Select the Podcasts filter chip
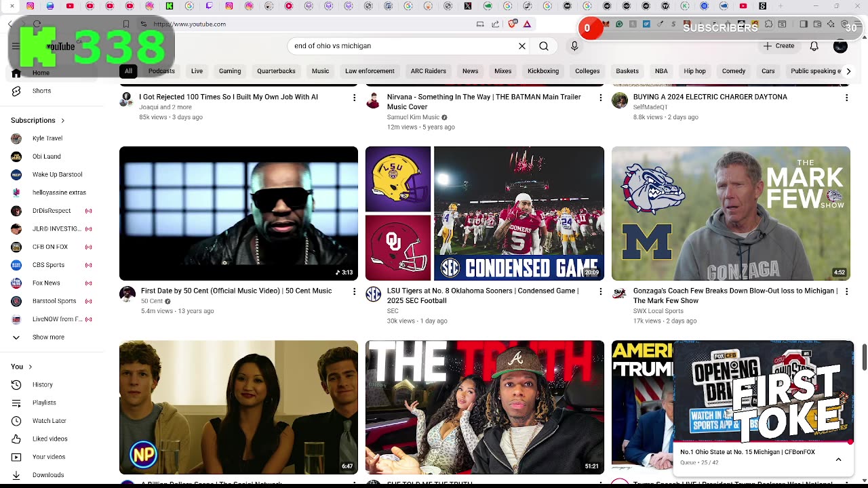Viewport: 868px width, 488px height. tap(161, 71)
